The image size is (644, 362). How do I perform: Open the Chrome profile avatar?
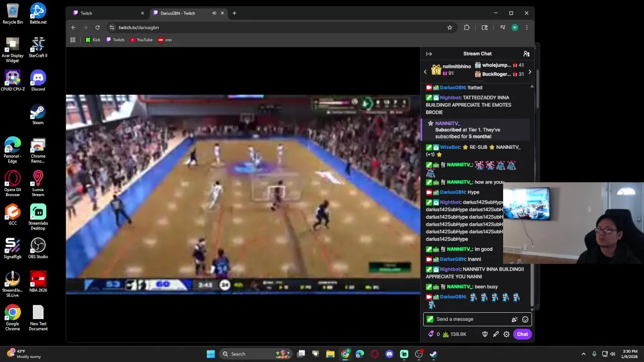[514, 28]
